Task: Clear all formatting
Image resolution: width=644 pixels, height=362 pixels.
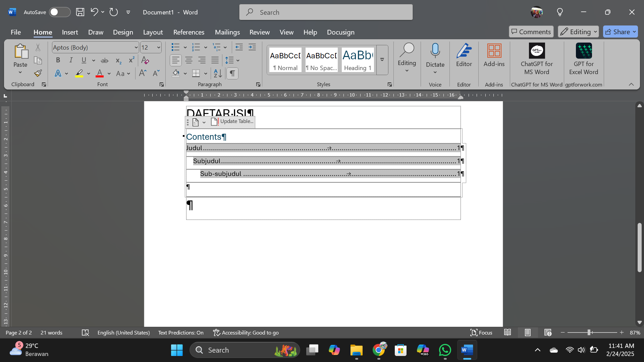Action: tap(145, 60)
